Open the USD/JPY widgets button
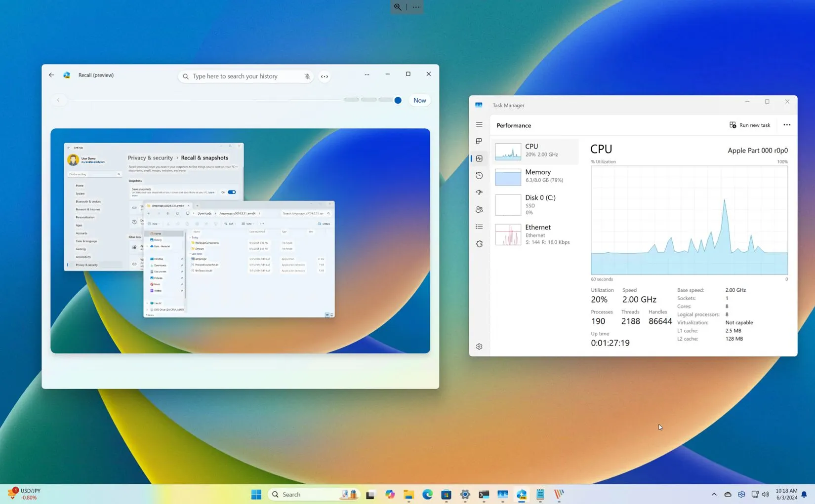The image size is (815, 504). 25,494
